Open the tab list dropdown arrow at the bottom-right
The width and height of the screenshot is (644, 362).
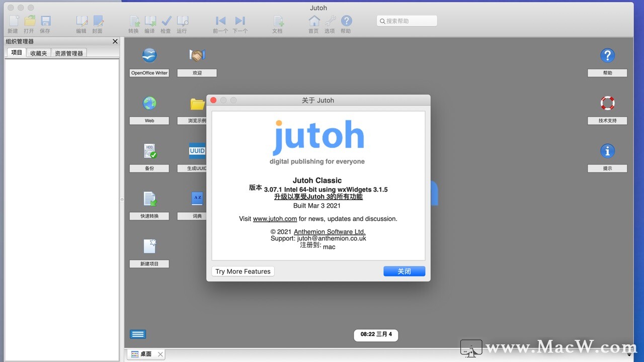pyautogui.click(x=629, y=354)
